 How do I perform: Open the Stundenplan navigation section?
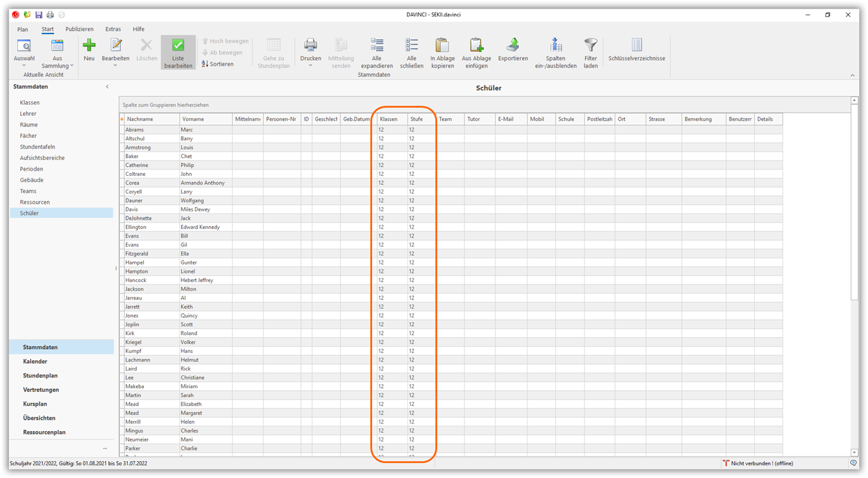tap(40, 376)
